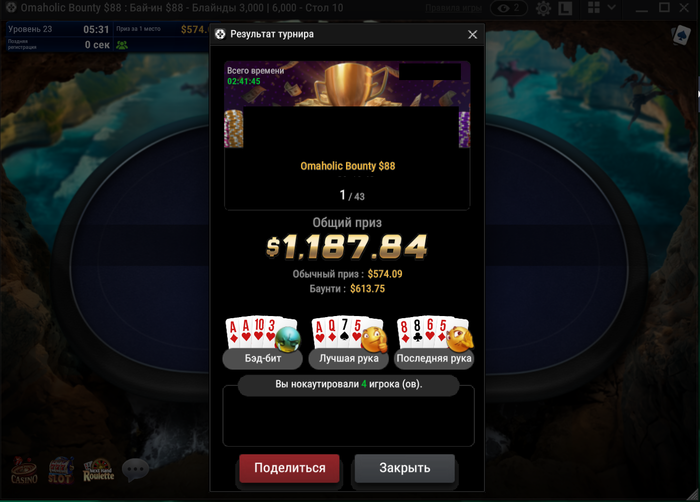Click the Закрыть button
The height and width of the screenshot is (502, 700).
click(x=404, y=468)
